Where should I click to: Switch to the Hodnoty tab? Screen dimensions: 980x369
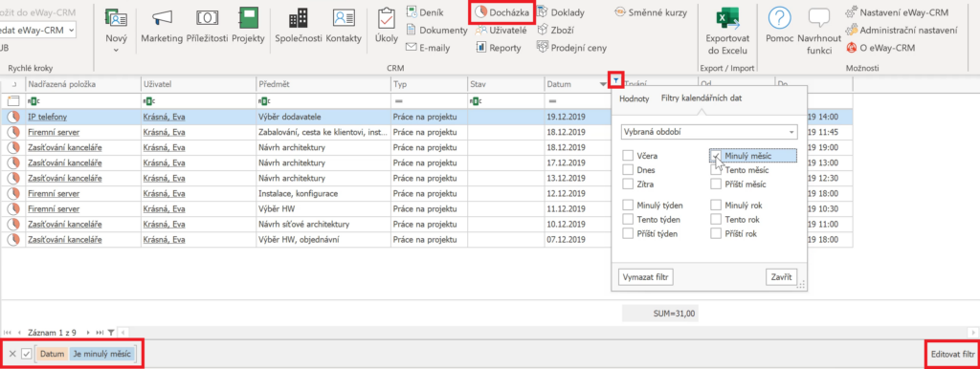click(634, 98)
